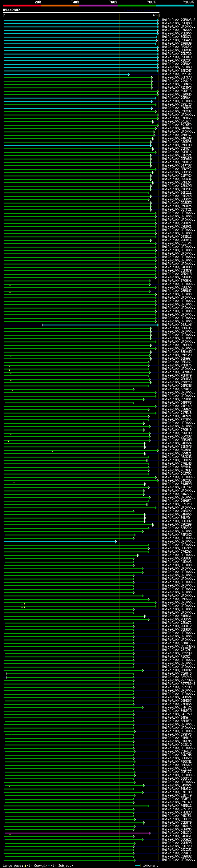Viewport: 197px width, 868px height.
Task: Select hit label UniRef100_B1A9Q6
Action: point(177,94)
